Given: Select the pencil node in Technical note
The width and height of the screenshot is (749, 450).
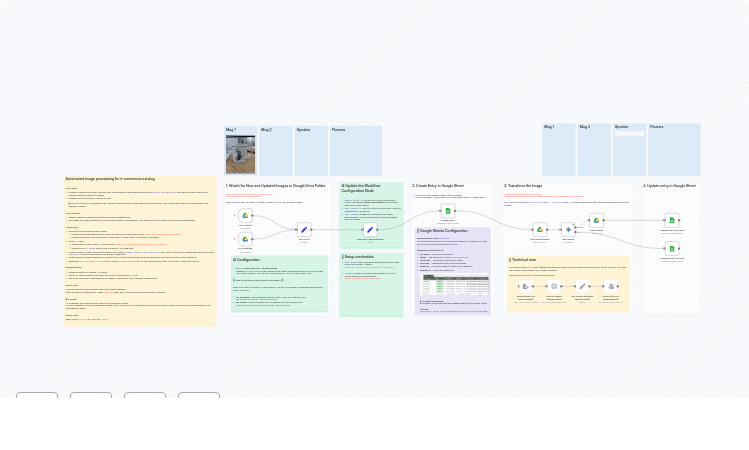Looking at the screenshot, I should 582,286.
